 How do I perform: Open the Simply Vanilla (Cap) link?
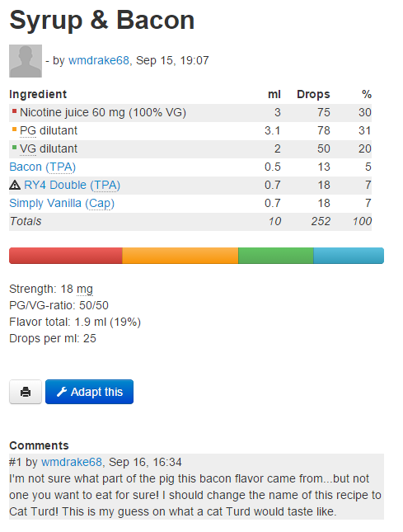pos(62,203)
